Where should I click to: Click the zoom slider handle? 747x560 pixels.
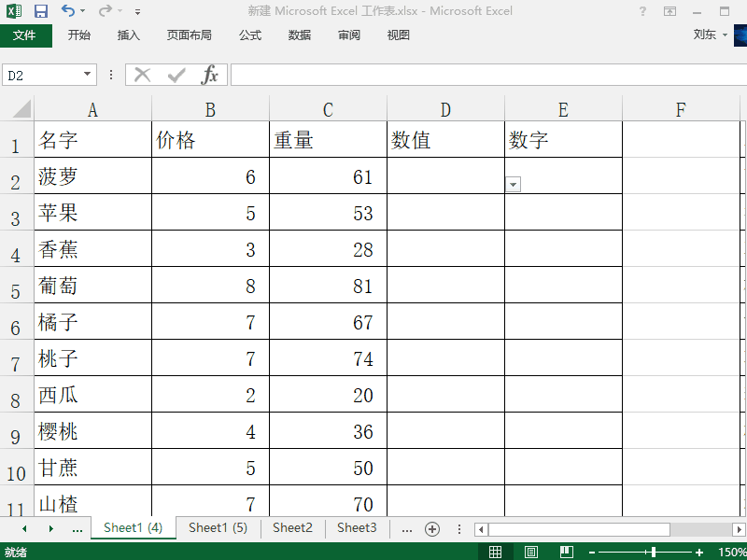pos(653,552)
